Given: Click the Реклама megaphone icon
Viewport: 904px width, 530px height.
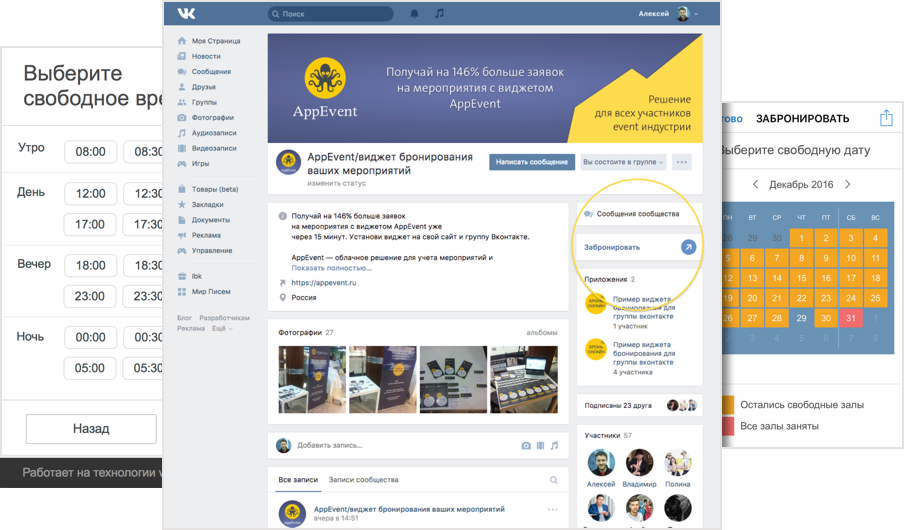Looking at the screenshot, I should pos(182,235).
